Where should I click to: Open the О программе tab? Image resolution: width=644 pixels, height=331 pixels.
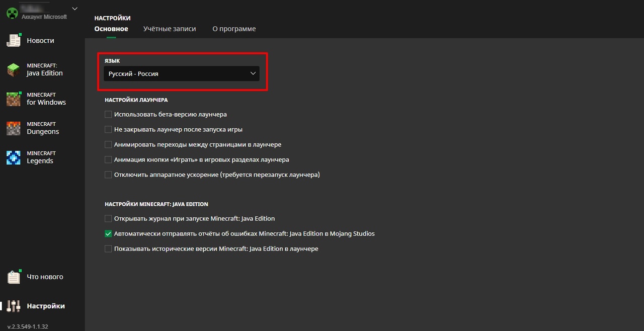pyautogui.click(x=234, y=29)
